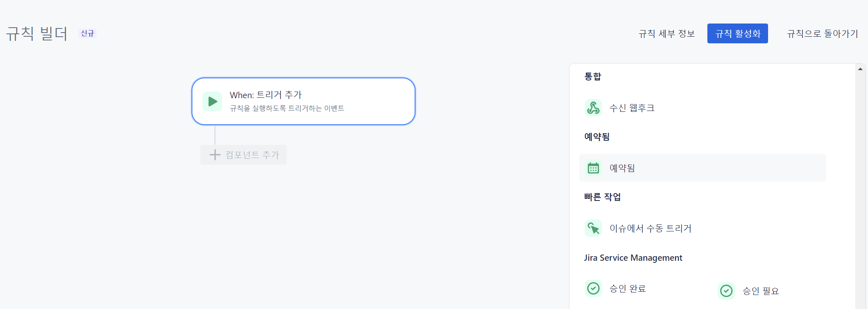868x309 pixels.
Task: Choose the 수신 웹후크 trigger
Action: [x=632, y=108]
